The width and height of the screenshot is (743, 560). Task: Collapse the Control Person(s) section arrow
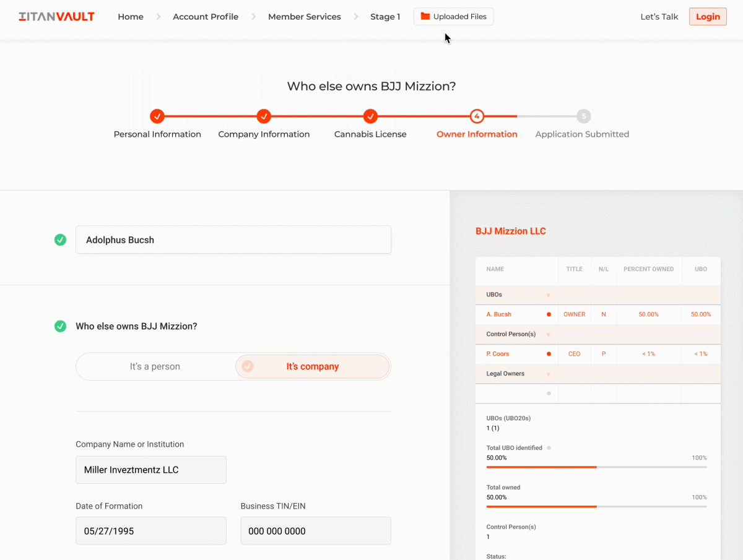point(548,335)
